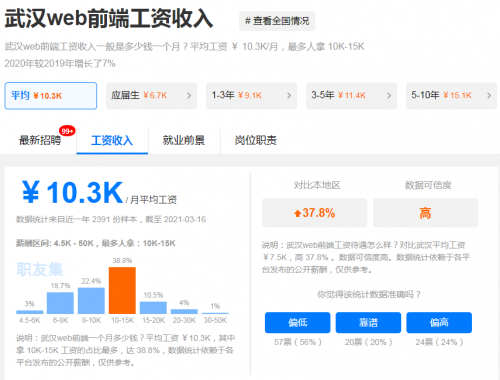This screenshot has width=500, height=380.
Task: Click the 8-10K bar showing 22.4%
Action: [91, 301]
